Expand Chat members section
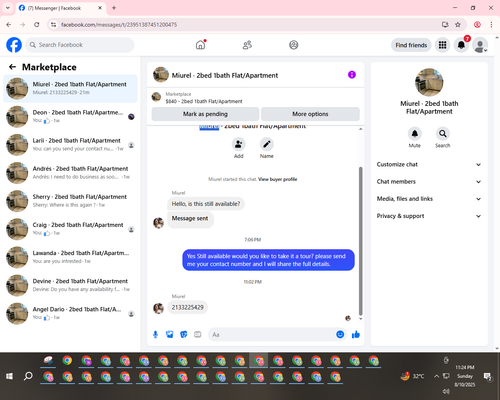500x400 pixels. click(429, 182)
